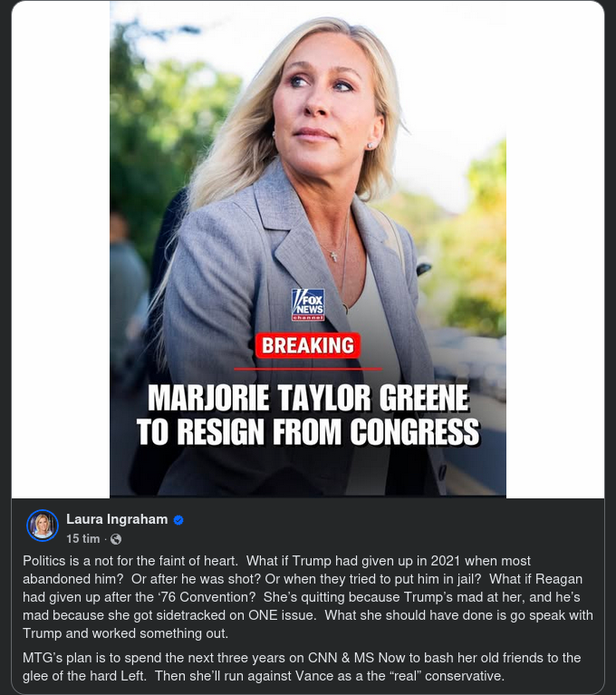Screen dimensions: 616x695
Task: Click the Fox News Channel logo
Action: pyautogui.click(x=308, y=304)
